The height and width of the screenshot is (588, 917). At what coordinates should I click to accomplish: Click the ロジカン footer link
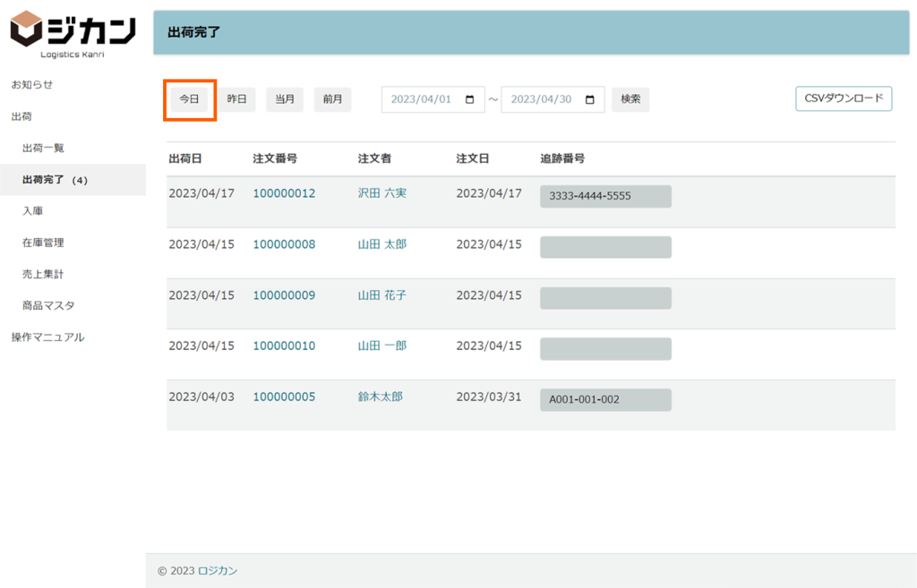(x=218, y=571)
